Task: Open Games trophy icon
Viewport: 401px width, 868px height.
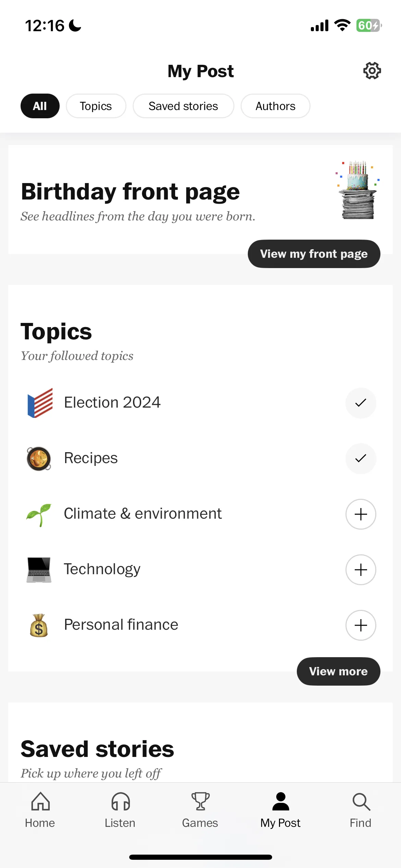Action: click(x=200, y=801)
